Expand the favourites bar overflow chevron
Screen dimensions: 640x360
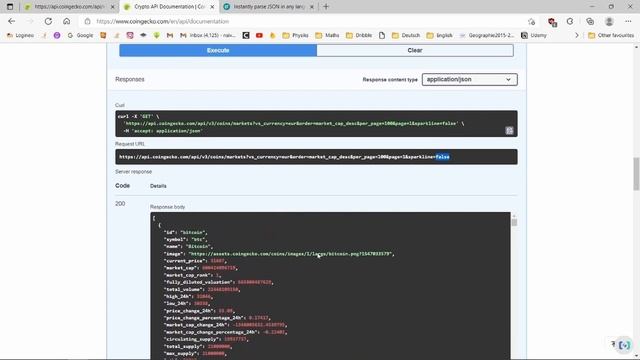click(577, 36)
